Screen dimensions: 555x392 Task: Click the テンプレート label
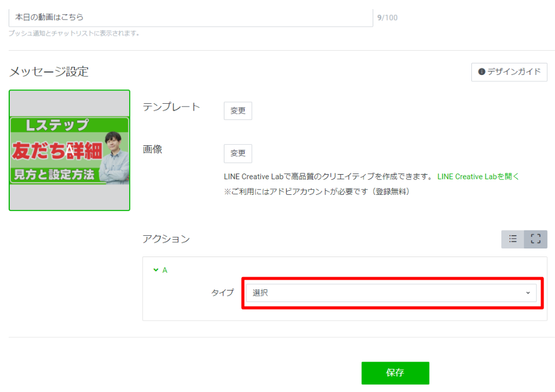click(x=171, y=107)
